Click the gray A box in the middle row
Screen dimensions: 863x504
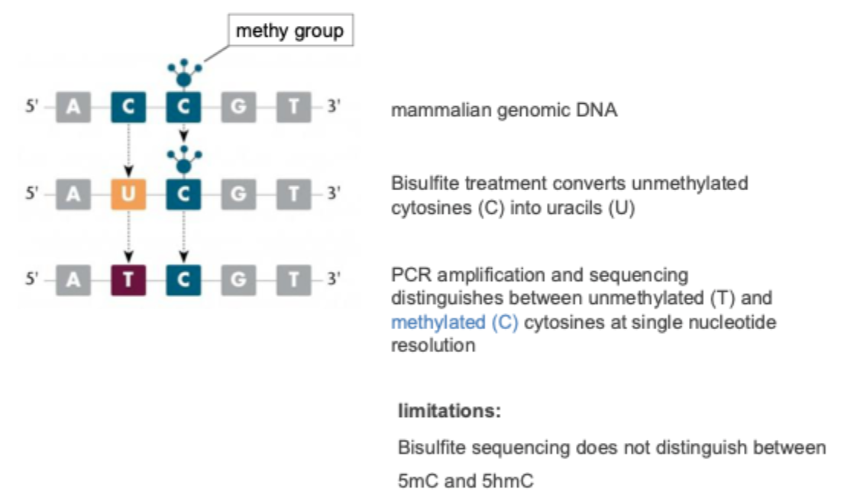click(x=73, y=194)
